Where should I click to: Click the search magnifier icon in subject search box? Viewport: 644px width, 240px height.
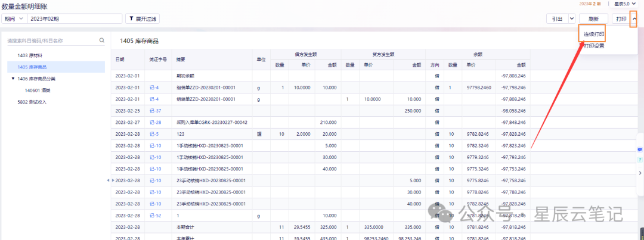point(101,40)
